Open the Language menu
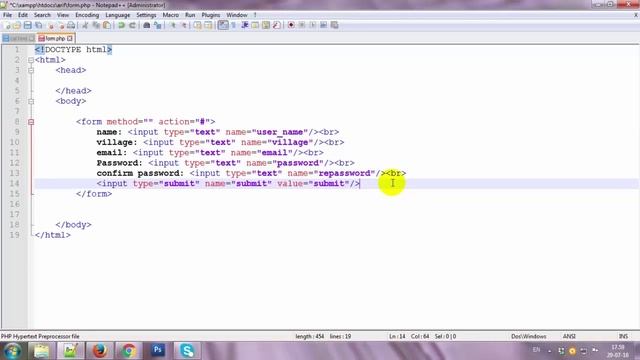 pos(118,15)
